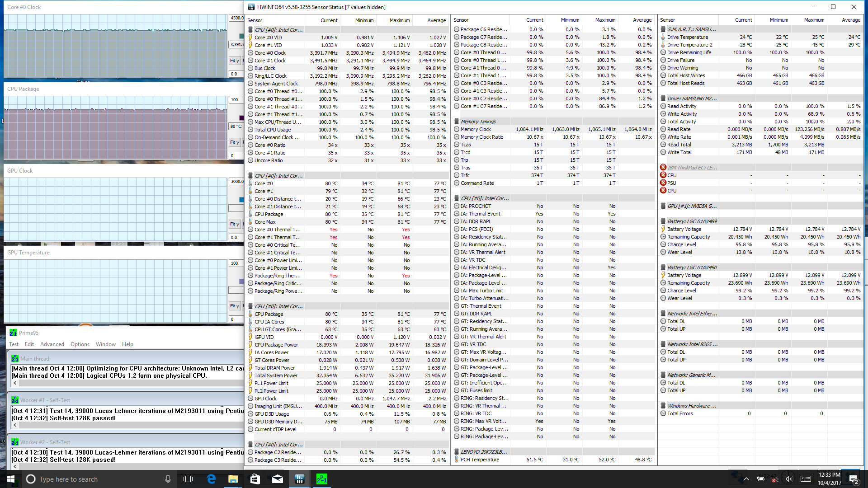Click the 4500.0 max field in Core #0 Clock graph
This screenshot has height=488, width=868.
[x=236, y=18]
